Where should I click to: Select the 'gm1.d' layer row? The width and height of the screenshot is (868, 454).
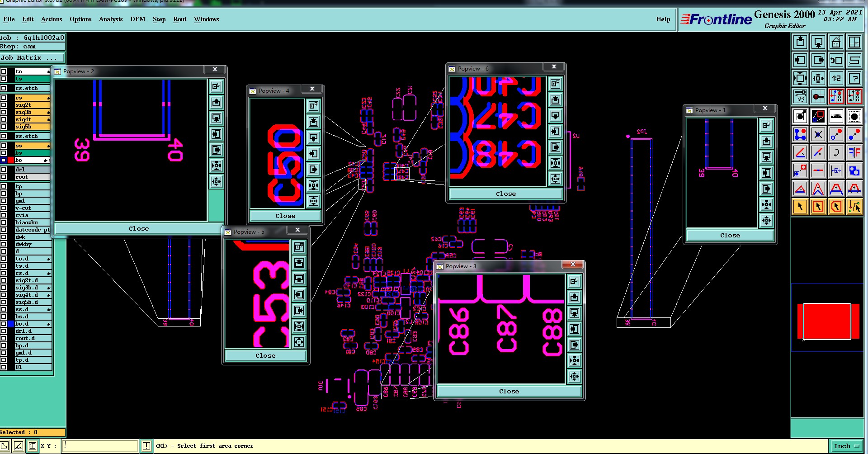(x=33, y=353)
